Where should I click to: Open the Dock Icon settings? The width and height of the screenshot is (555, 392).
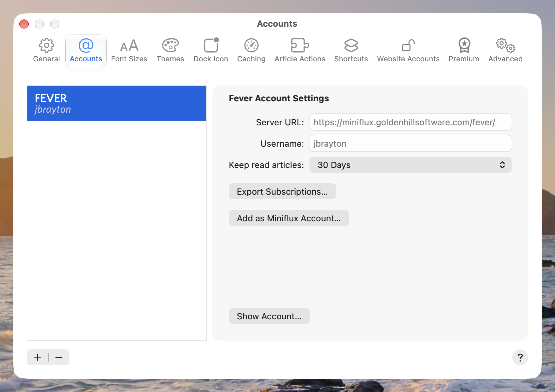coord(211,51)
